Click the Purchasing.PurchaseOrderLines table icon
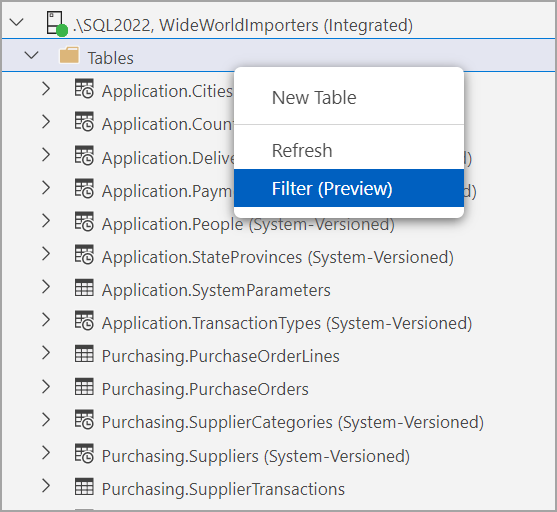 (x=84, y=354)
